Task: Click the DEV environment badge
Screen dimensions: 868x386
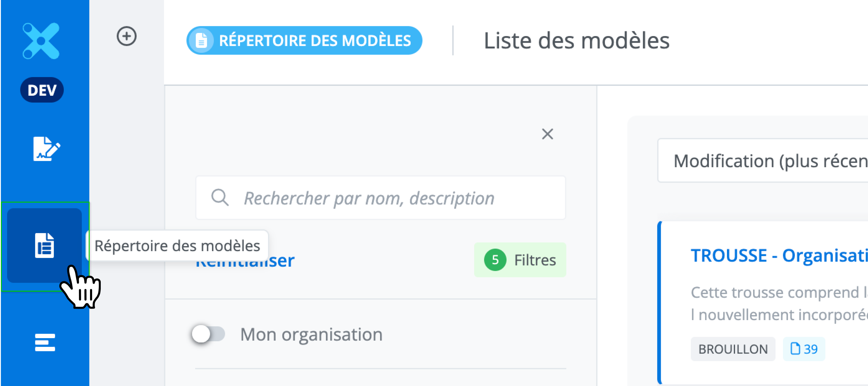Action: tap(42, 90)
